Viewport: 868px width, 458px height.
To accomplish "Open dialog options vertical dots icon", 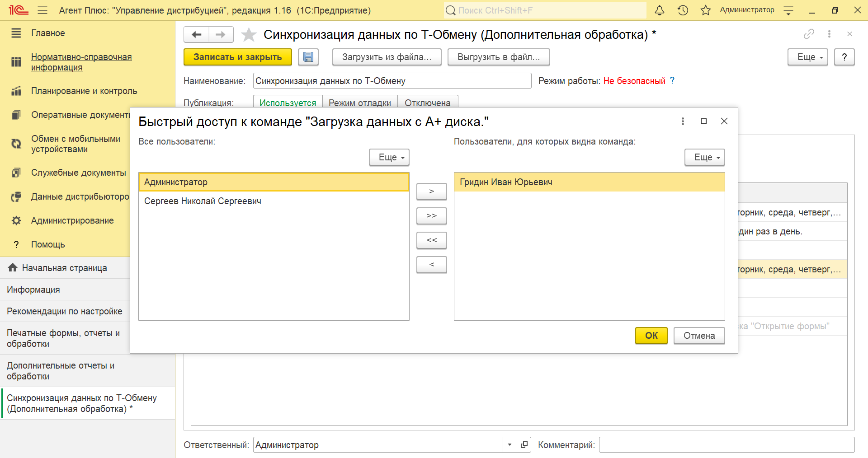I will click(683, 121).
